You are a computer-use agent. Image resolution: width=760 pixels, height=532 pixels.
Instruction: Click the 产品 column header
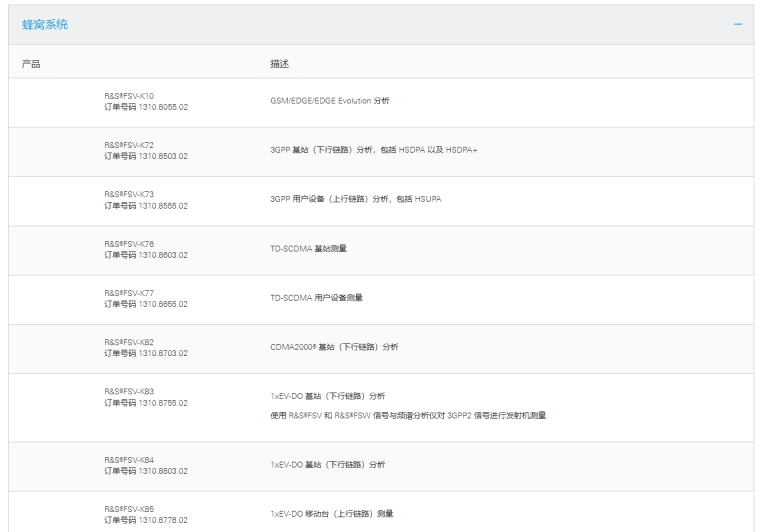[31, 64]
